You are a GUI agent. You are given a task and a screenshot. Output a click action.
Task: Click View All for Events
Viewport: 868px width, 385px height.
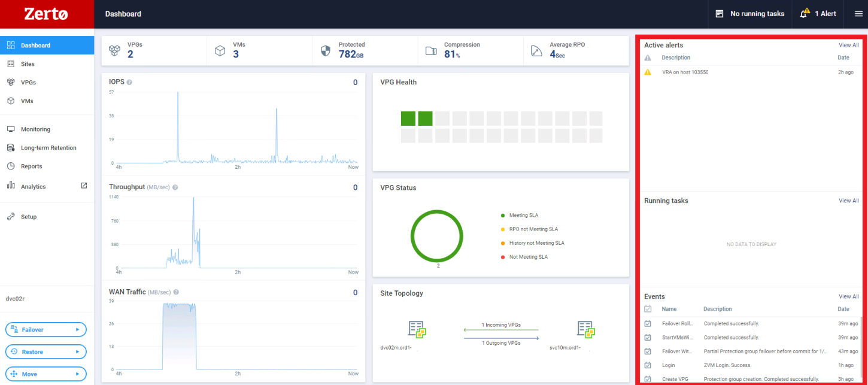[x=848, y=296]
